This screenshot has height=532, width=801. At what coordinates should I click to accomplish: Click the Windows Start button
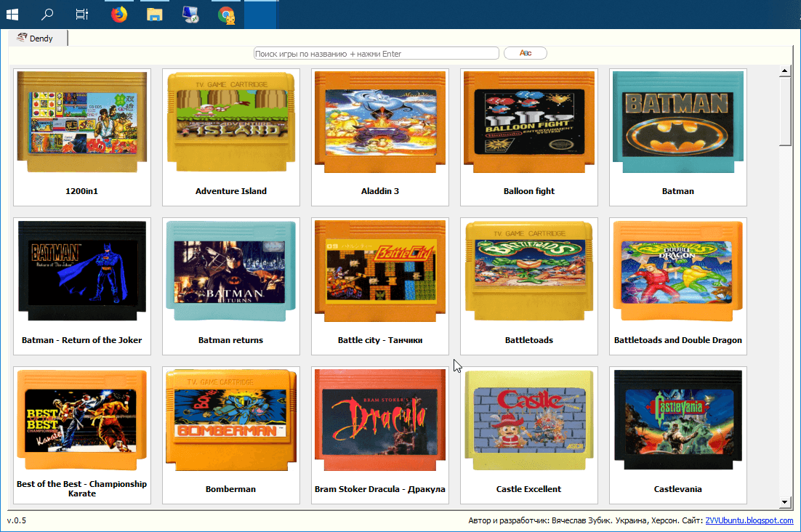[13, 15]
